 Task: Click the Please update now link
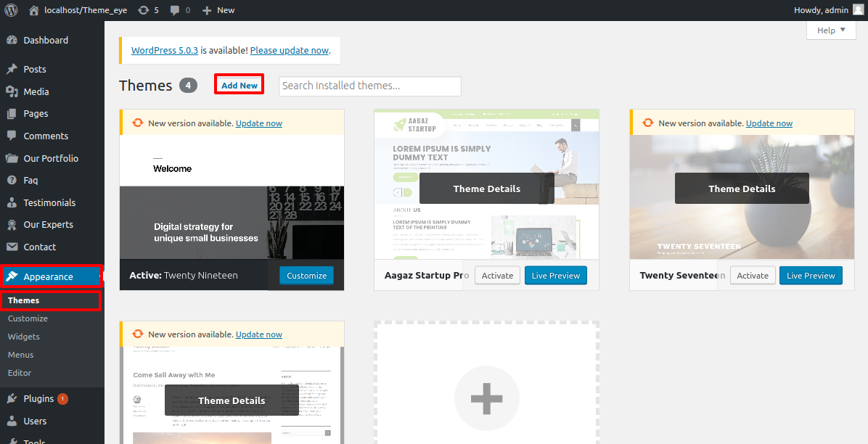tap(290, 50)
